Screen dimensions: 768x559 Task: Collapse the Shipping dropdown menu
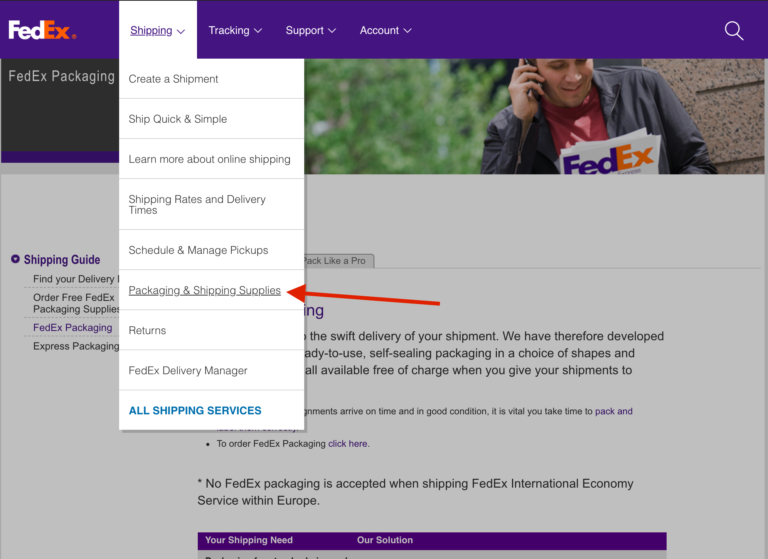[157, 31]
